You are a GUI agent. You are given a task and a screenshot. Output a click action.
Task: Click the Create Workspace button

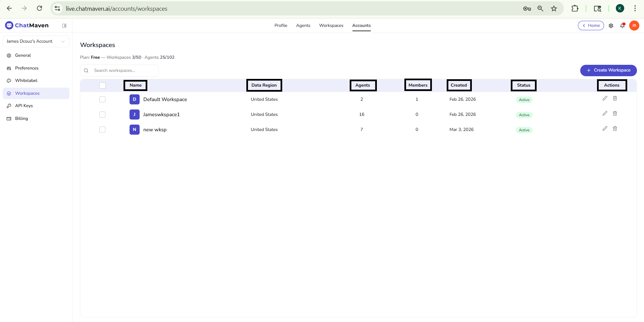pyautogui.click(x=608, y=71)
